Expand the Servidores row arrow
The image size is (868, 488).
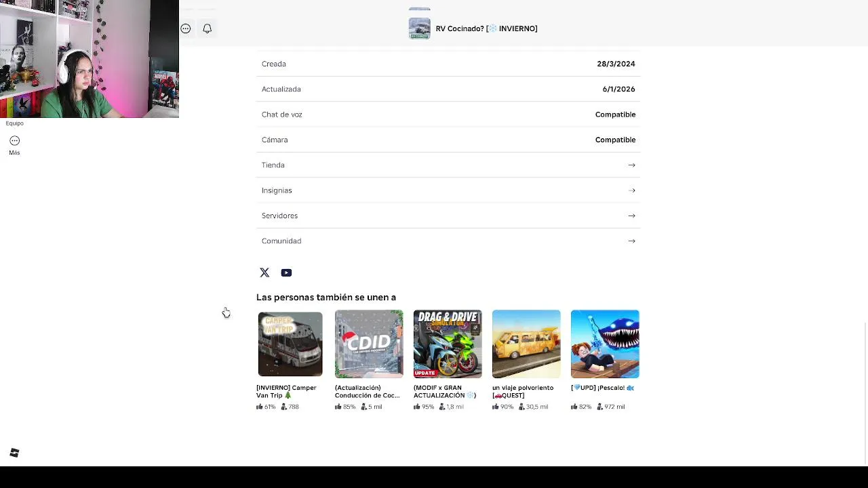coord(631,216)
